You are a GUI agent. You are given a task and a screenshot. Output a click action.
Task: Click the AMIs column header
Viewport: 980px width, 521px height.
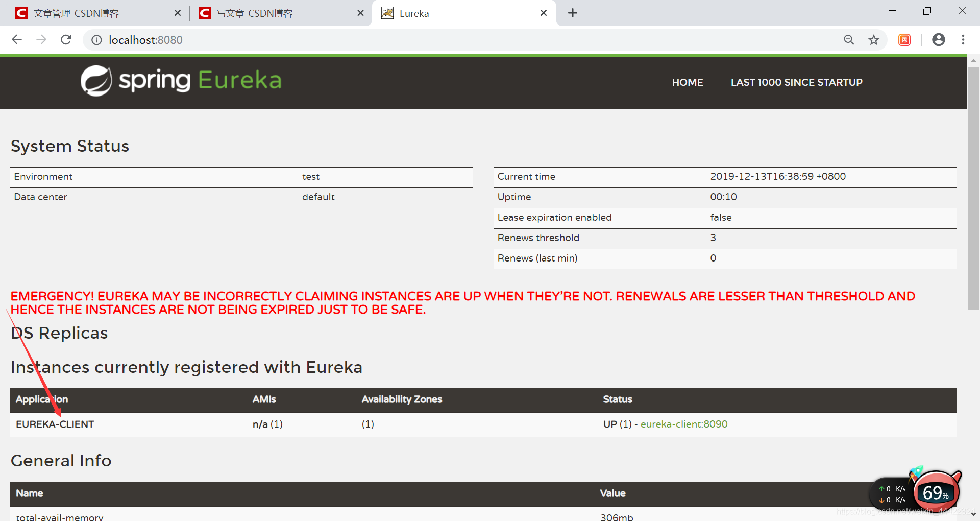point(264,399)
